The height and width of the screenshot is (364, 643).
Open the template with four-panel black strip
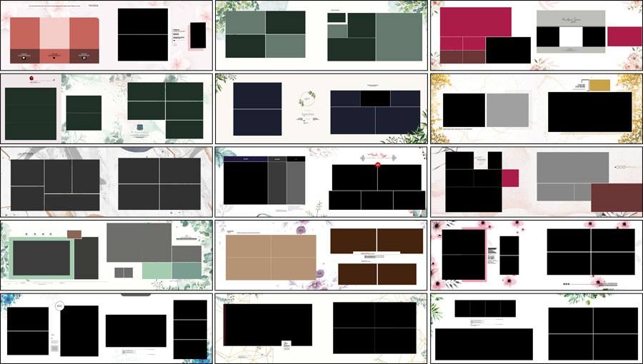coord(537,328)
